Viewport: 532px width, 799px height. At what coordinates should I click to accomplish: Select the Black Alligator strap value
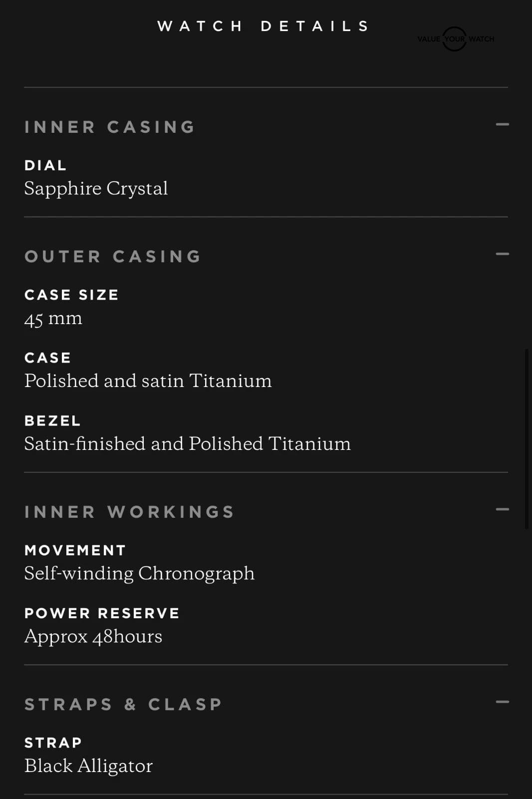tap(88, 766)
